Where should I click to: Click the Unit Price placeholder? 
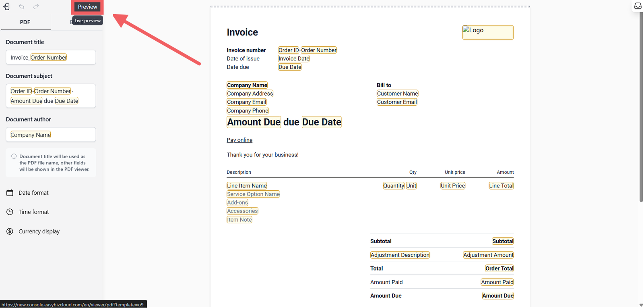coord(453,186)
